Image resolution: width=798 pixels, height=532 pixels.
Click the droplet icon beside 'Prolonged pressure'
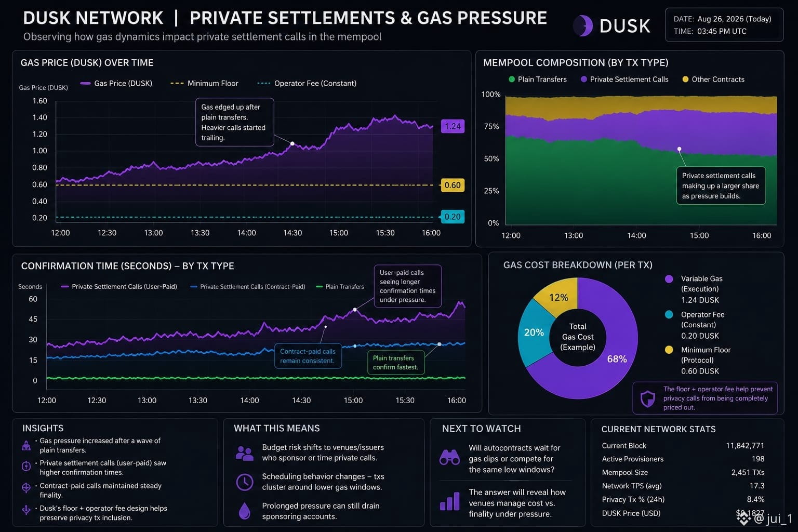click(x=244, y=511)
